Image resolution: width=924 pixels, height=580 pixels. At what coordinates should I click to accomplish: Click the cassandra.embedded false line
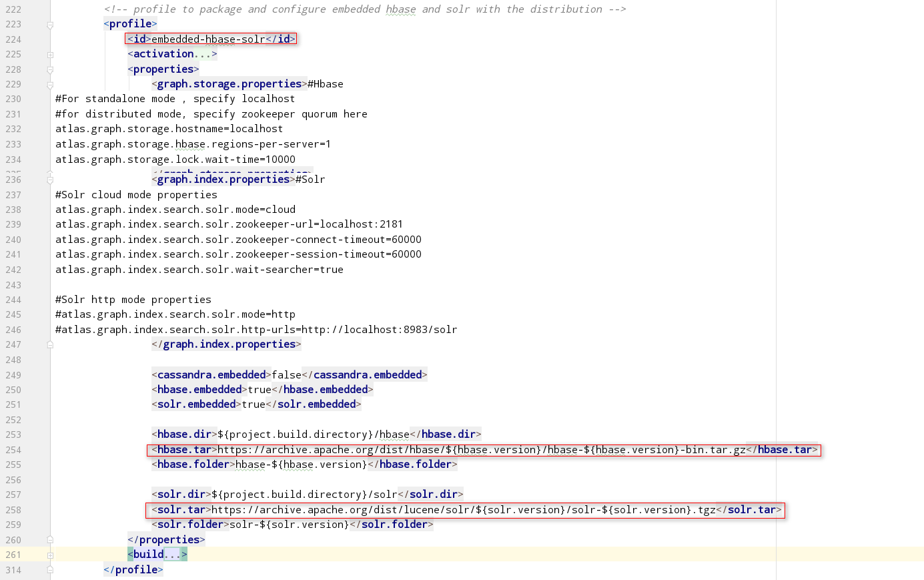pos(290,375)
